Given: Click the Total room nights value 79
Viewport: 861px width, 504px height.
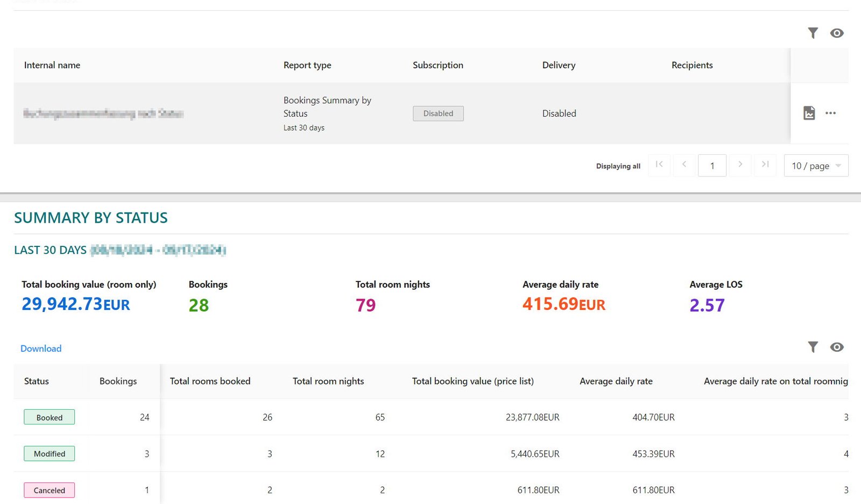Looking at the screenshot, I should pyautogui.click(x=365, y=306).
